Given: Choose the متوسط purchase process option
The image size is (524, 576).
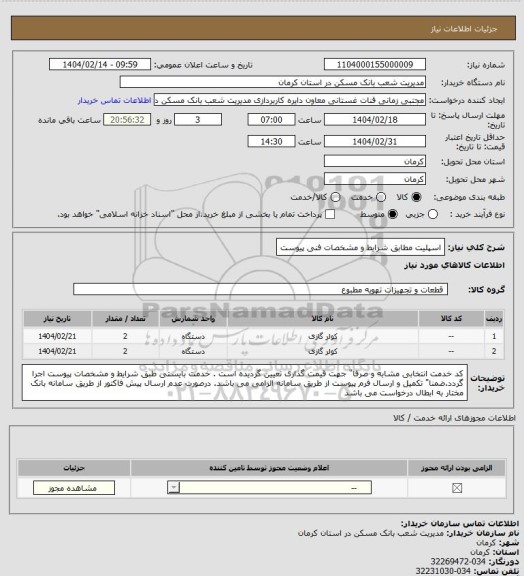Looking at the screenshot, I should 393,214.
